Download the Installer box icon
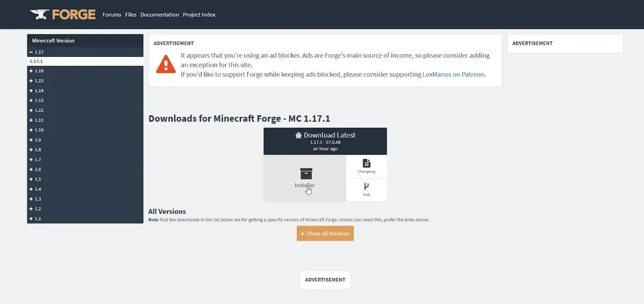Viewport: 644px width, 304px height. [x=306, y=174]
